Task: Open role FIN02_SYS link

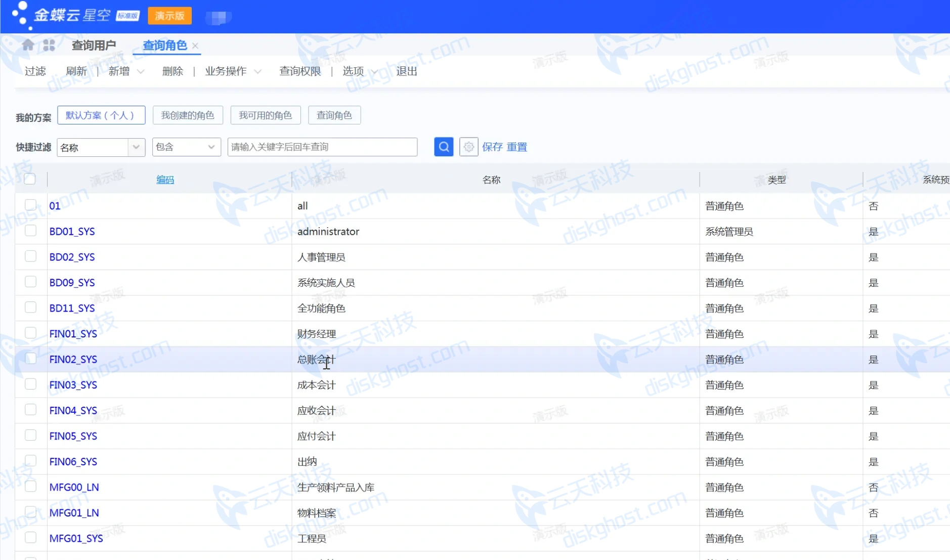Action: 73,359
